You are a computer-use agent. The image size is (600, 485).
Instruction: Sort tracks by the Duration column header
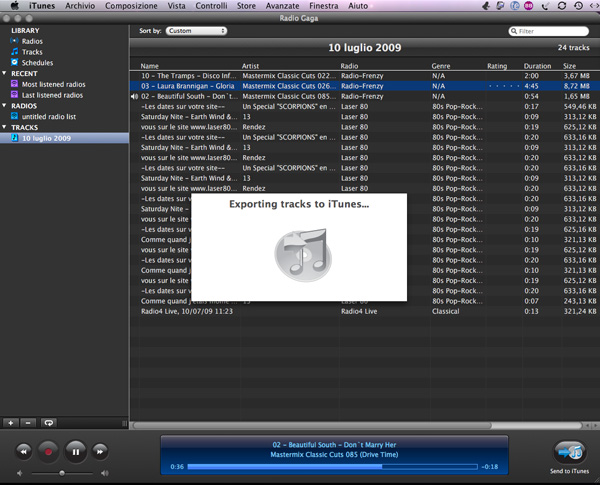537,66
